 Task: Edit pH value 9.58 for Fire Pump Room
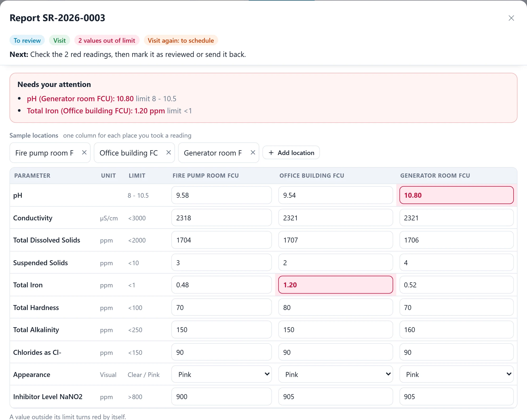(221, 195)
